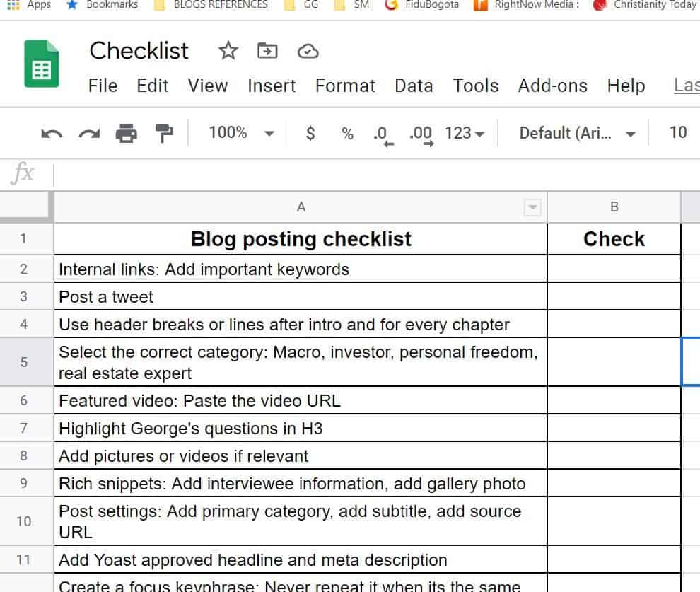Click into the formula bar

coord(376,174)
